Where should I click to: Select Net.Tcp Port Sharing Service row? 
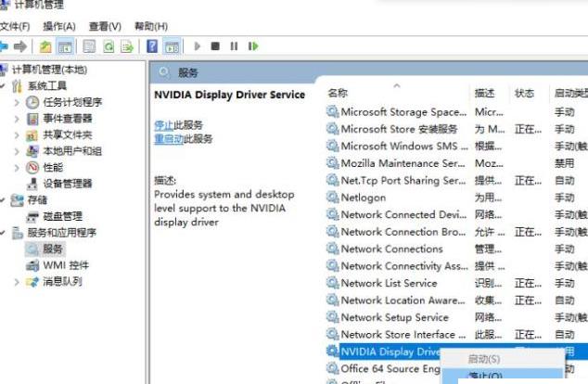point(456,181)
